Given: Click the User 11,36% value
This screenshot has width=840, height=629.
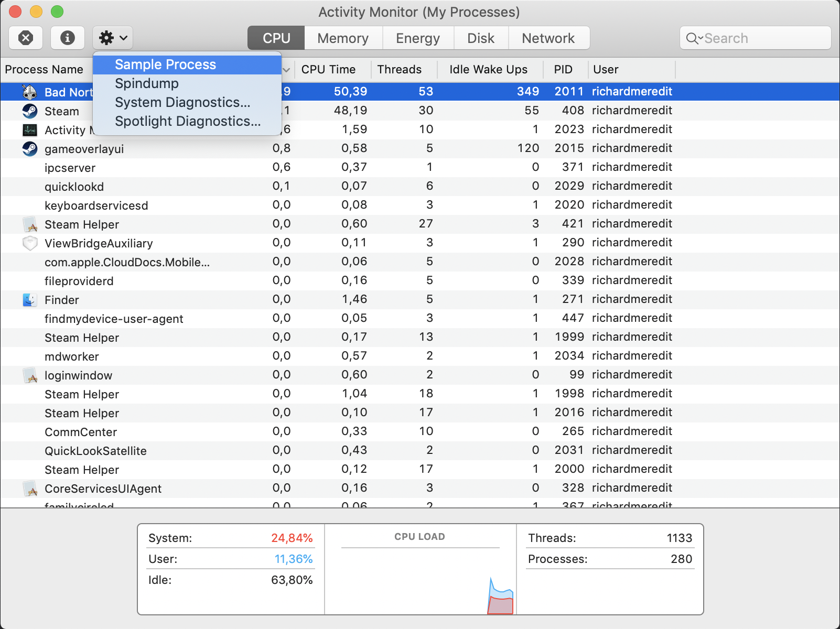Looking at the screenshot, I should coord(294,559).
